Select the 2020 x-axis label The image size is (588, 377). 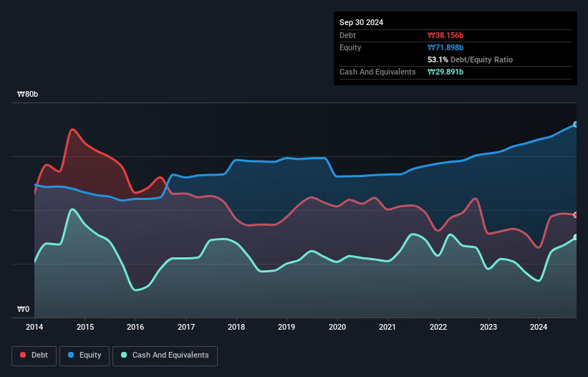coord(337,327)
